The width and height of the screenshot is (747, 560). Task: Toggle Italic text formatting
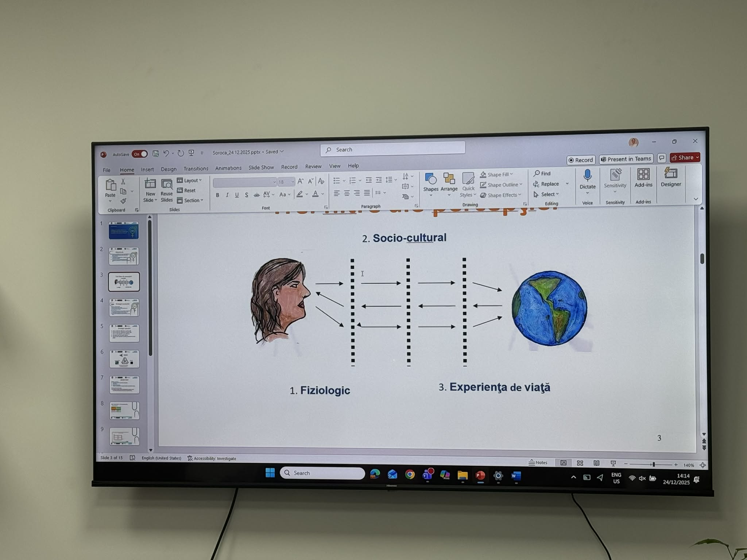227,195
